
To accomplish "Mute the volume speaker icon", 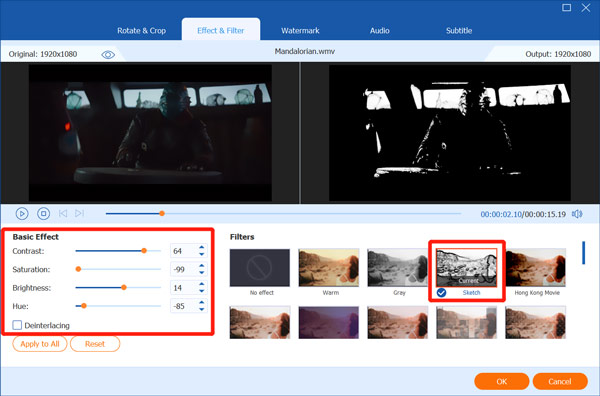I will (577, 214).
